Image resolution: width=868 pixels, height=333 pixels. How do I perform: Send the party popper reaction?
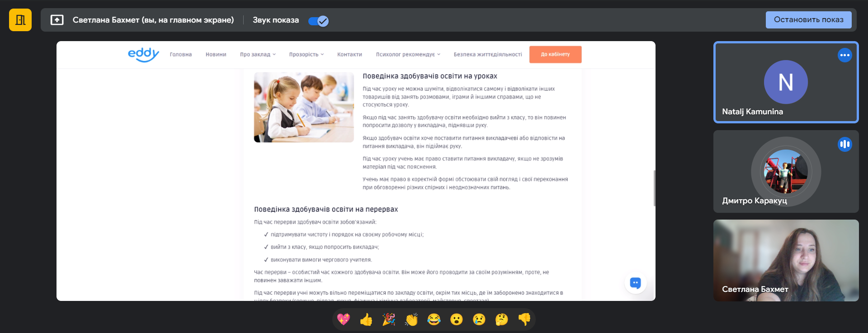pos(389,319)
